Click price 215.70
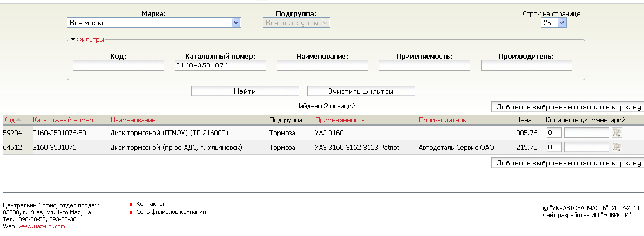This screenshot has height=236, width=644. coord(526,147)
